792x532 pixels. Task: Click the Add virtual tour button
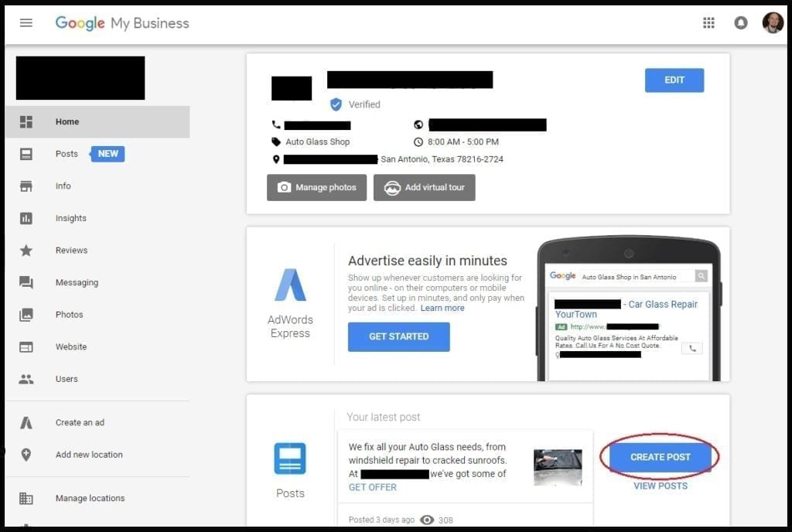point(425,188)
